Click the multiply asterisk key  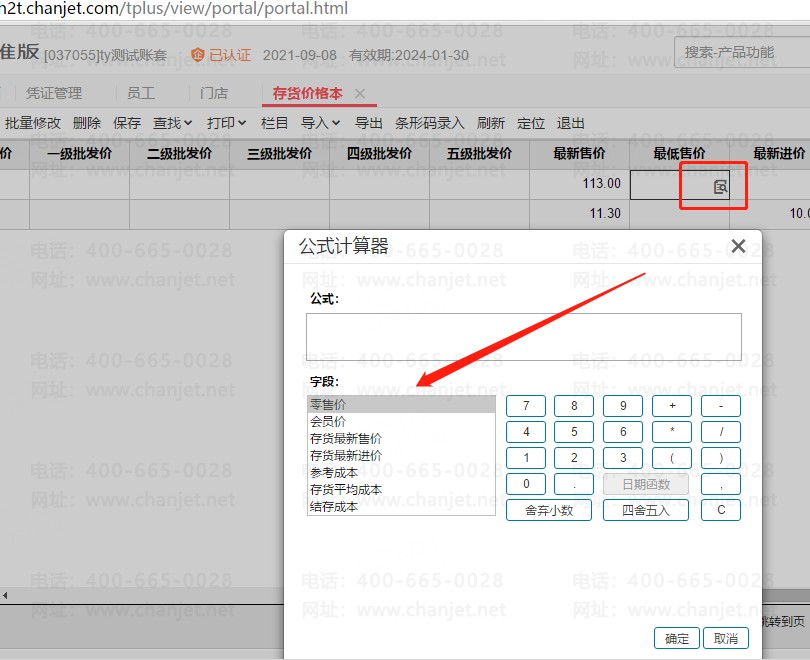[x=672, y=432]
